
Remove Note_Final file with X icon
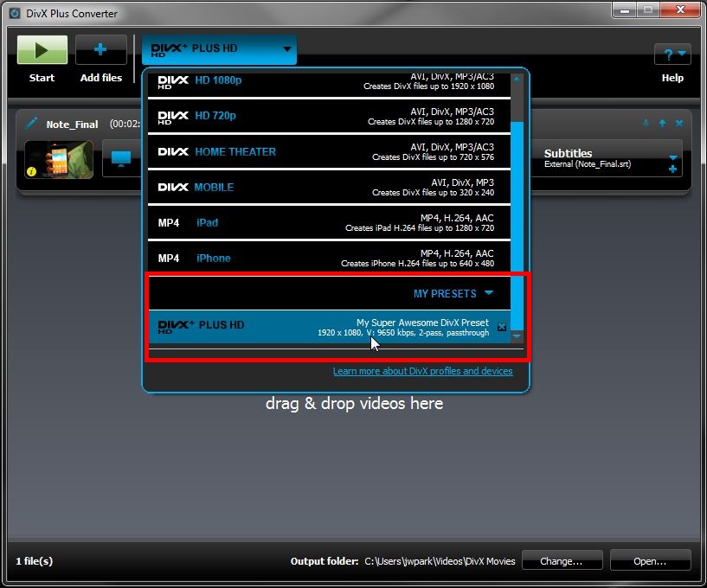point(679,124)
